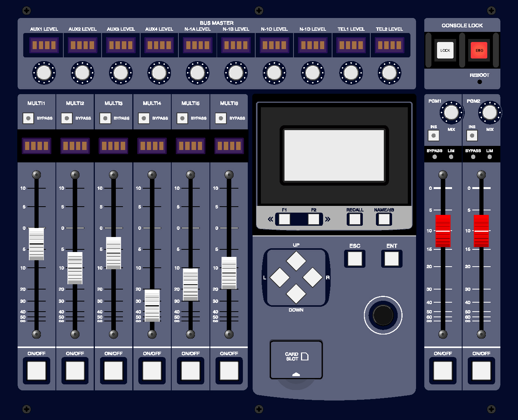
Task: Click the UP arrow key
Action: click(296, 261)
